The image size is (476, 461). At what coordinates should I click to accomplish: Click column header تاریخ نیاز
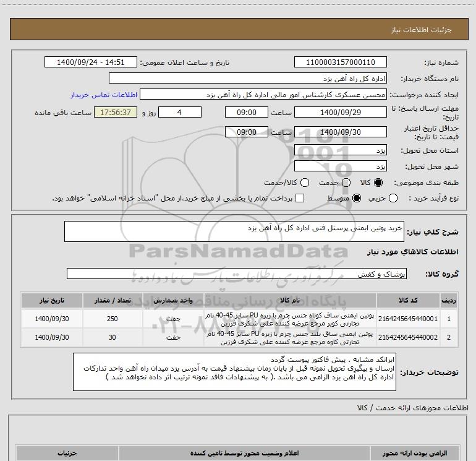pyautogui.click(x=51, y=300)
